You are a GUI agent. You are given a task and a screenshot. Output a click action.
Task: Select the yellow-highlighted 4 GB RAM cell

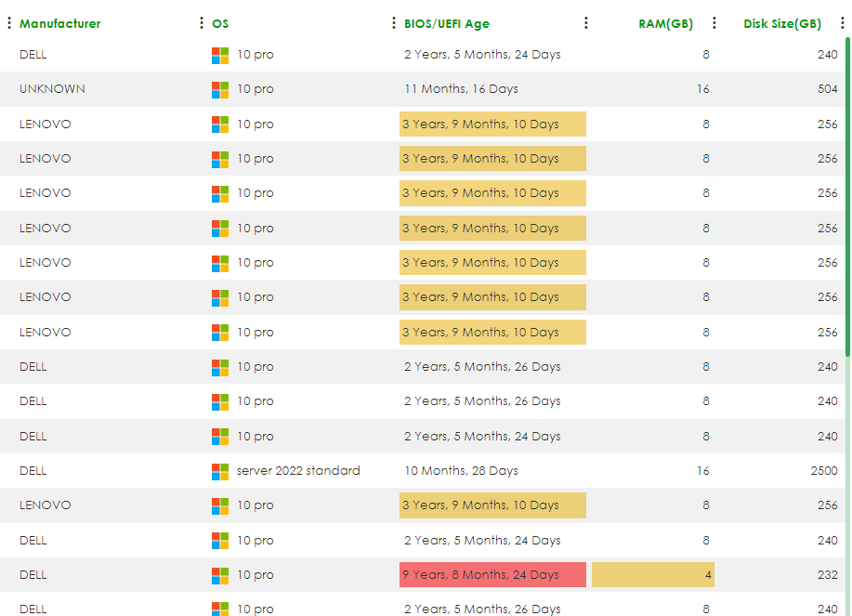pos(652,575)
